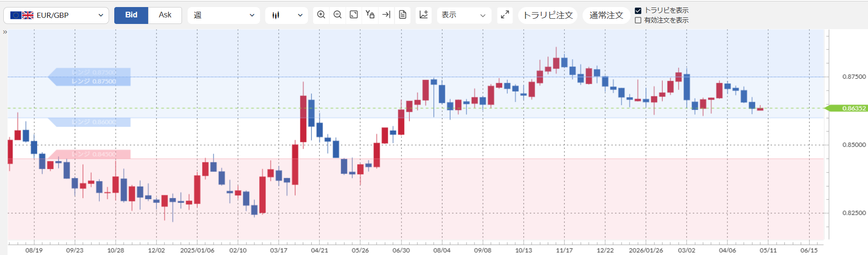
Task: Open the 週 timeframe dropdown
Action: click(224, 15)
